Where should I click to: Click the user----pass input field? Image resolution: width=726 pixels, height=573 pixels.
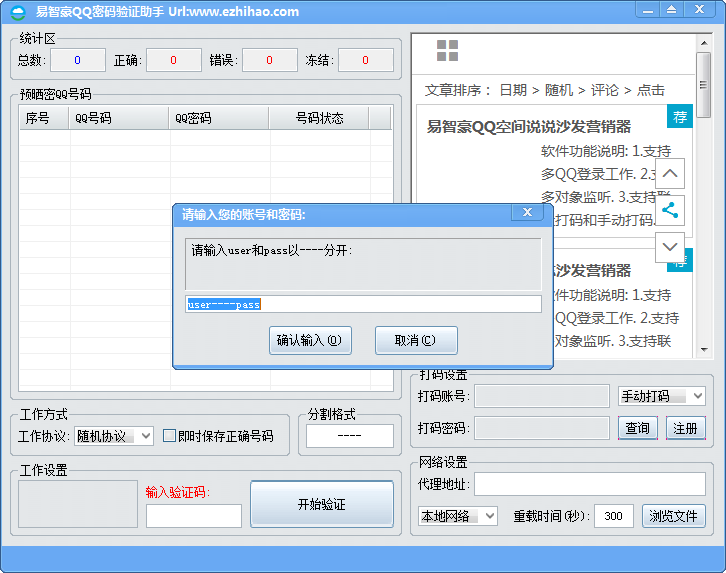363,305
